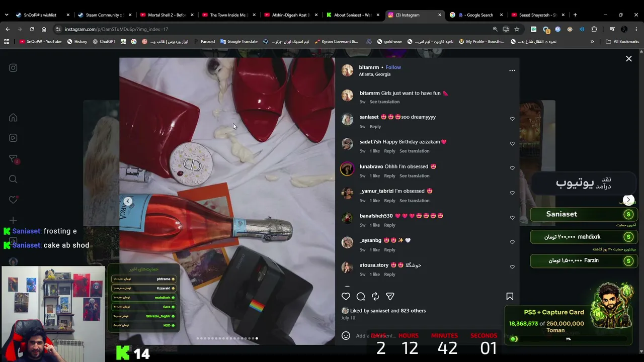Viewport: 644px width, 362px height.
Task: Switch to the Google Search tab
Action: [477, 15]
